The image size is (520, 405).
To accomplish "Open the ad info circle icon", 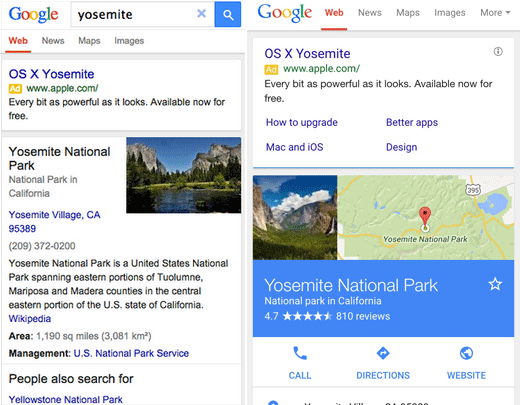I will pos(498,51).
